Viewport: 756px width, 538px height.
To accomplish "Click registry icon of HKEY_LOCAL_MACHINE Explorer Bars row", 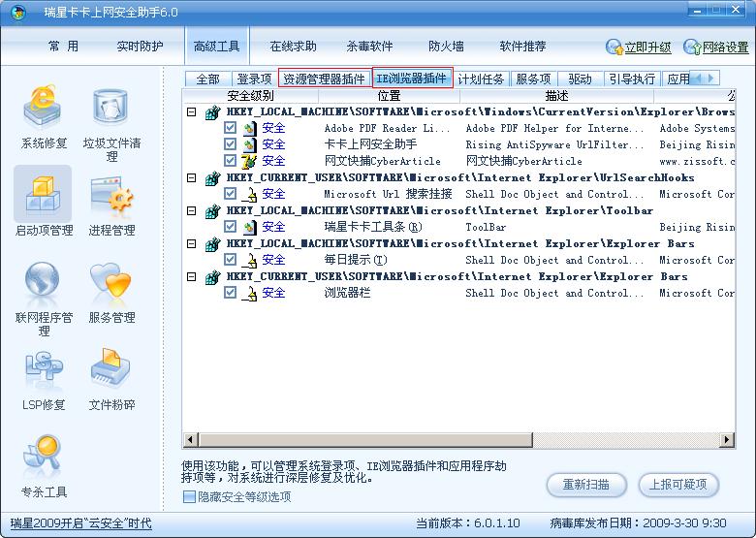I will coord(212,243).
